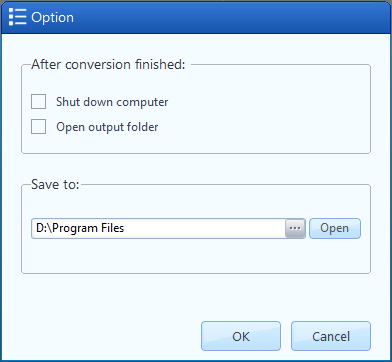Click blank space below the save path field
The width and height of the screenshot is (392, 362).
pyautogui.click(x=196, y=256)
